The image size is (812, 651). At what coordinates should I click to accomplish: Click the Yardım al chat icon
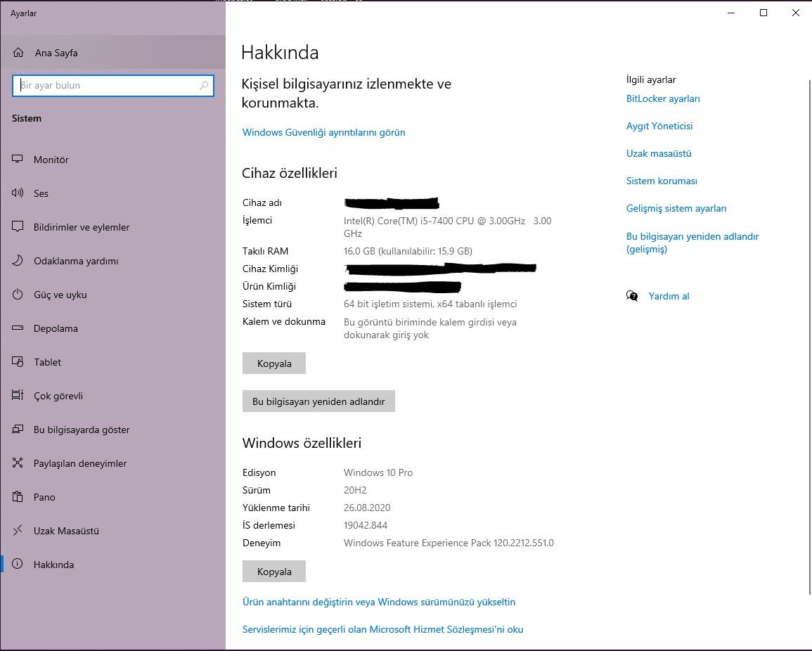click(632, 296)
